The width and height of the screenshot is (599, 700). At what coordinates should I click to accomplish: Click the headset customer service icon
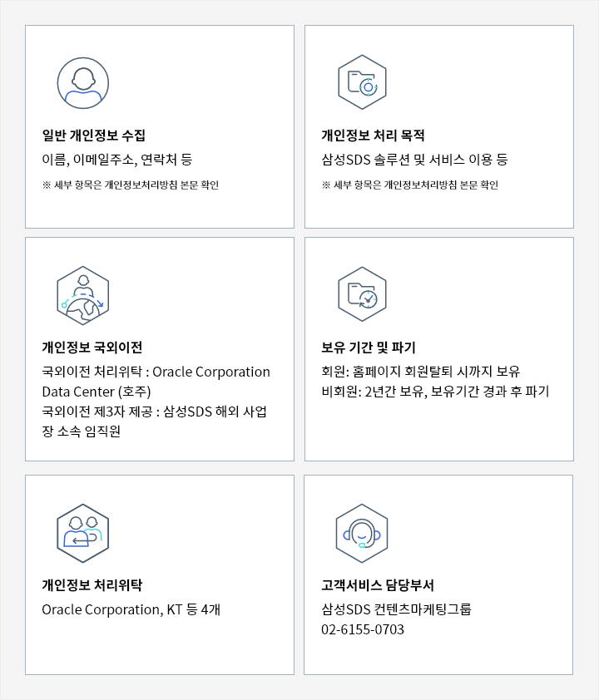362,534
